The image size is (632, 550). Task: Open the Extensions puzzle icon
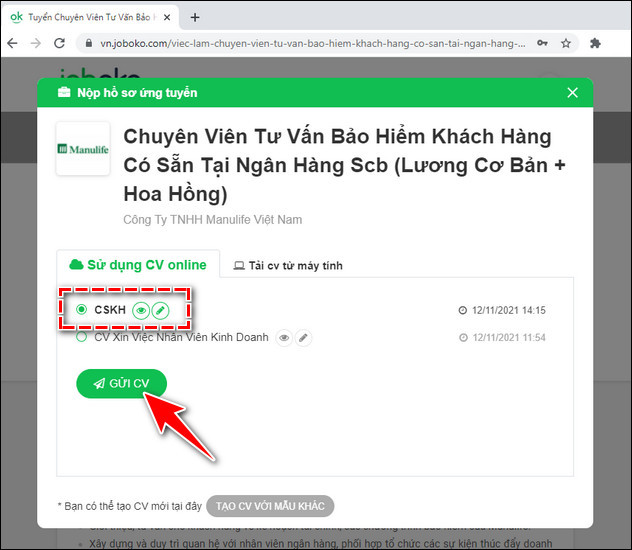coord(595,43)
